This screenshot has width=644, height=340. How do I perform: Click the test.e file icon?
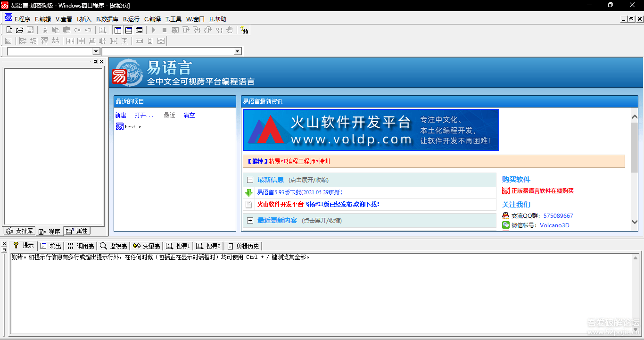(x=120, y=126)
